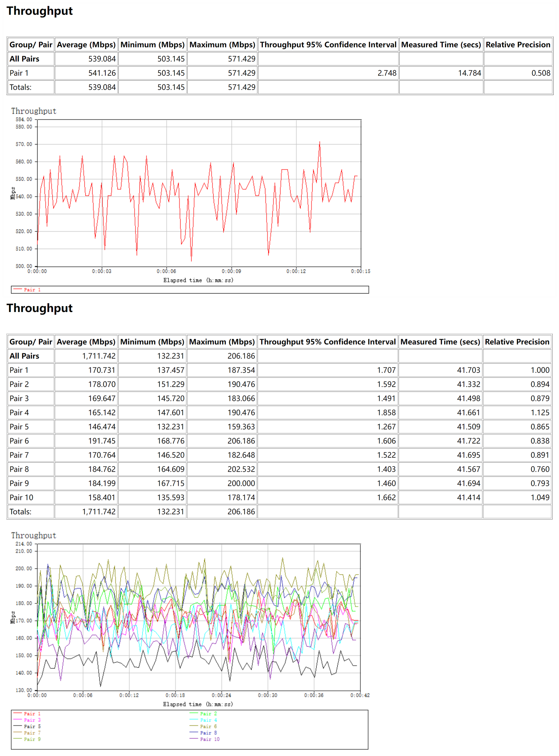Click the Totals row in second table
This screenshot has width=559, height=756.
click(x=20, y=512)
